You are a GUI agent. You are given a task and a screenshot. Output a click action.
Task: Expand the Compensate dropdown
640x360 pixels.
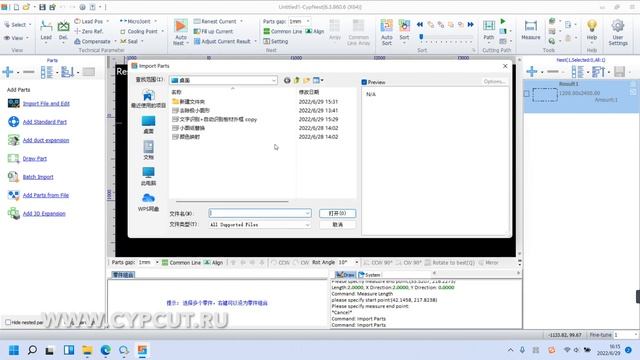[x=116, y=41]
